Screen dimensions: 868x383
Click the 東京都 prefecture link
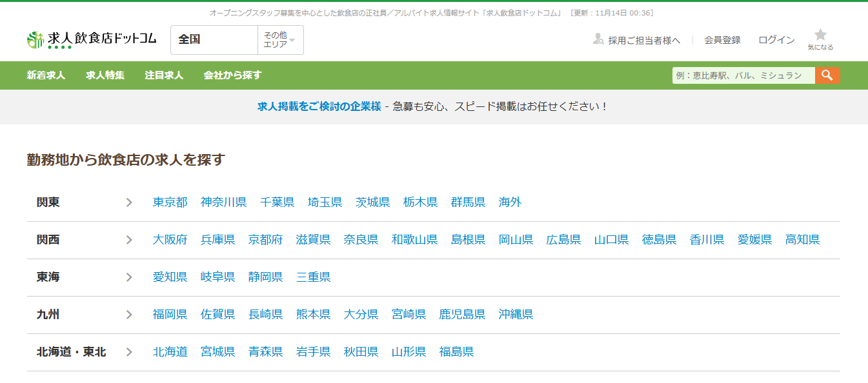click(170, 202)
